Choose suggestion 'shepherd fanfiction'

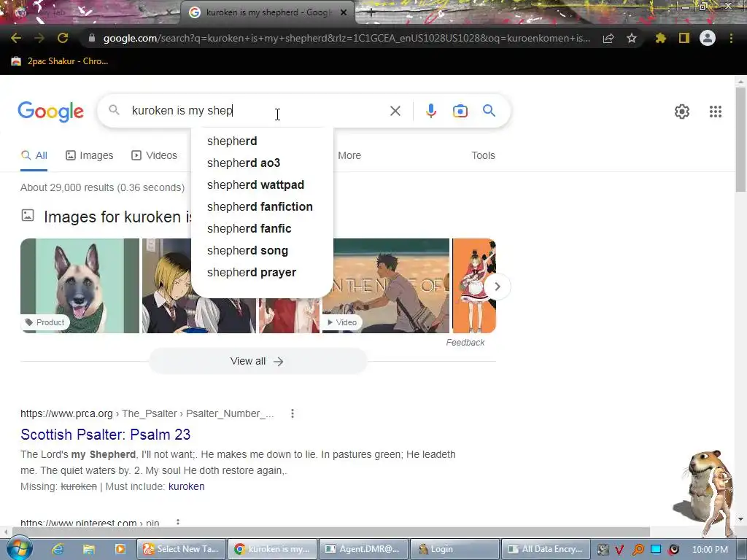262,206
